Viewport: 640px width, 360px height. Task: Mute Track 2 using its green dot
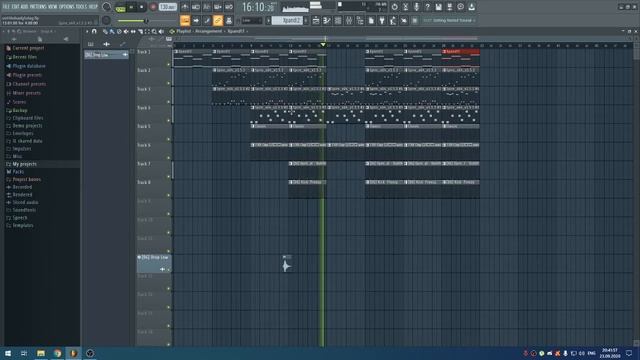tap(169, 83)
